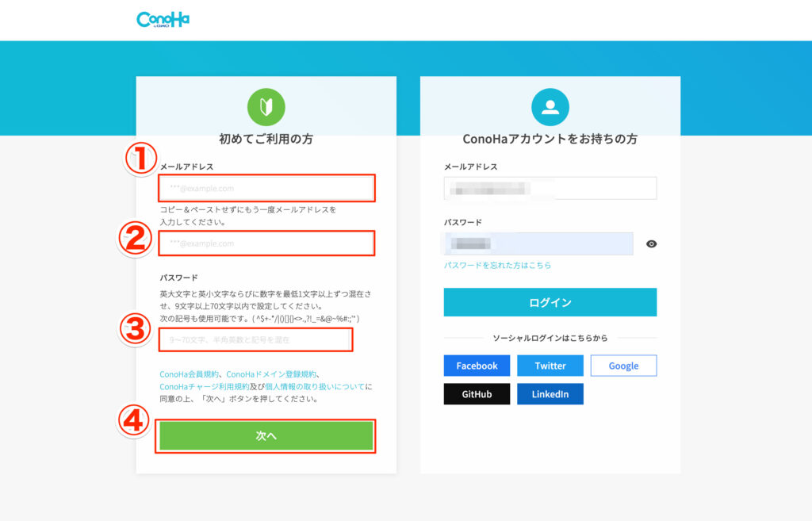Focus the new account password field
This screenshot has height=521, width=812.
[256, 339]
